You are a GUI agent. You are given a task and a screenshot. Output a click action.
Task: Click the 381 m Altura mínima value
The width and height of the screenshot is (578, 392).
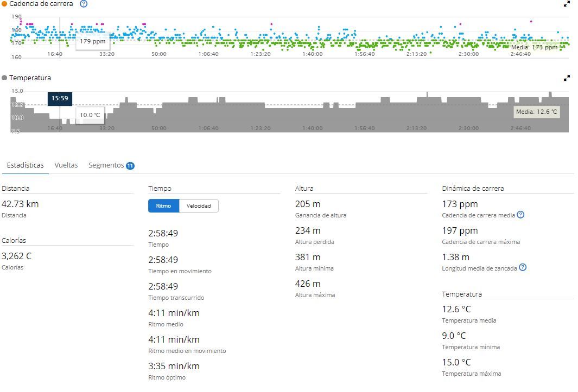pyautogui.click(x=307, y=257)
